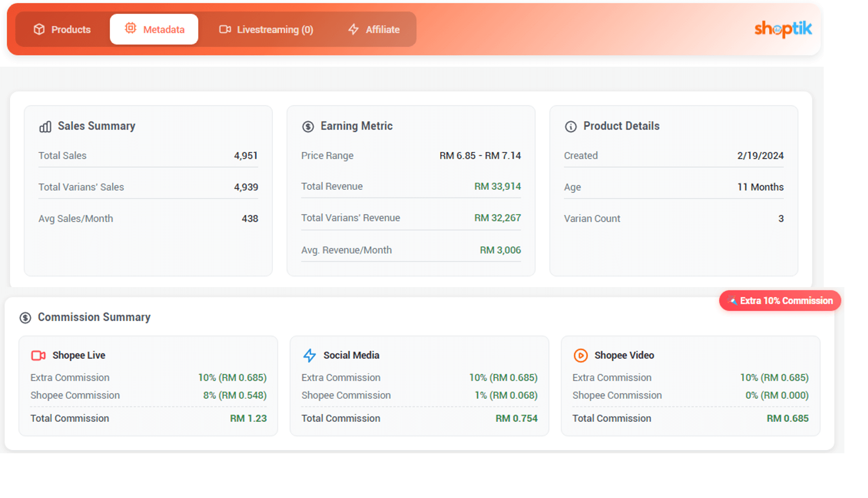Screen dimensions: 868x498
Task: Click the Shopee Live camera icon
Action: (x=38, y=355)
